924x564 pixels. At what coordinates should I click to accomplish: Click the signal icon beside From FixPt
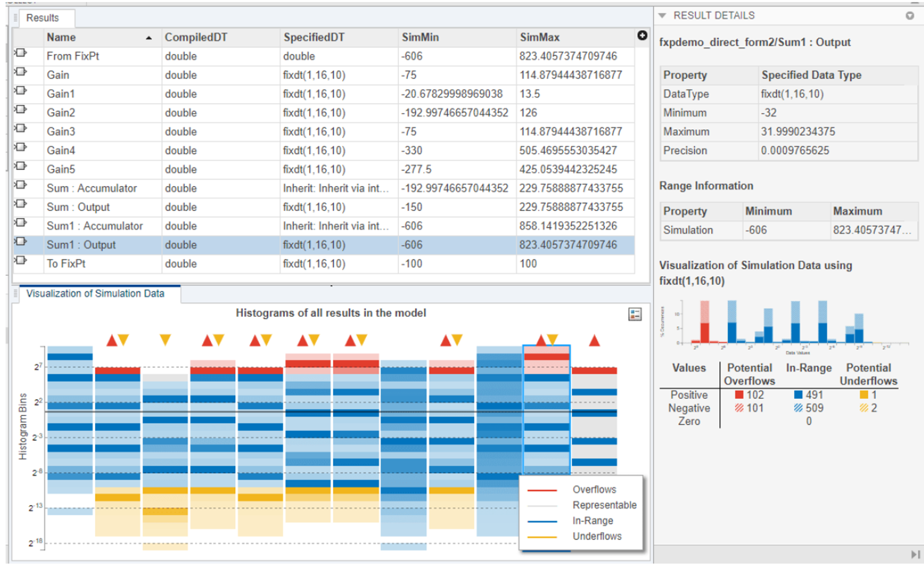(x=20, y=53)
